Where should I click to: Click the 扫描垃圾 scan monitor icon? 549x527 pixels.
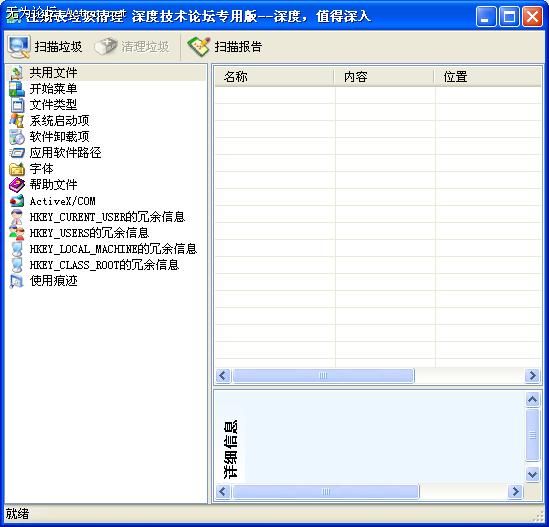(x=19, y=47)
